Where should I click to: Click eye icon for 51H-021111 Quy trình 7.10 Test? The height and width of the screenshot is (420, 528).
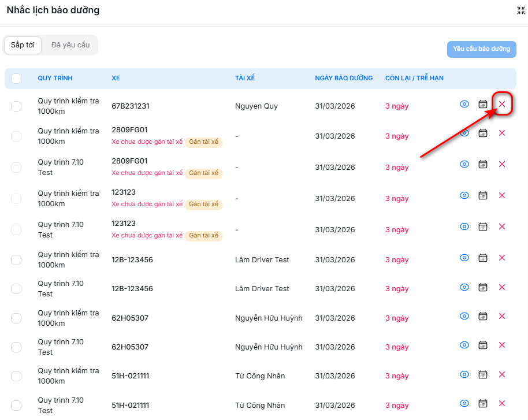[464, 403]
